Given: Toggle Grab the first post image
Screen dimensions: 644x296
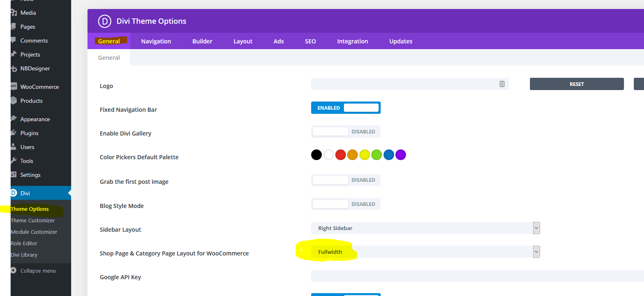Looking at the screenshot, I should click(346, 180).
